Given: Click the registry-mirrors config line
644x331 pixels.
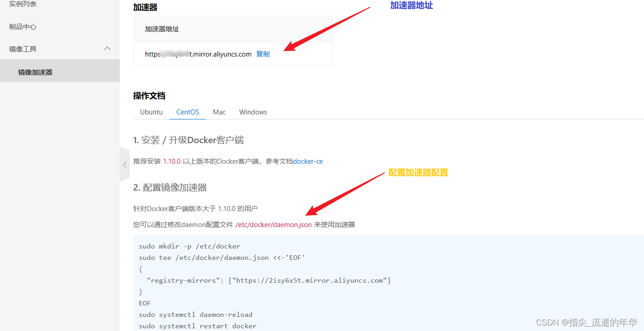Looking at the screenshot, I should coord(269,280).
